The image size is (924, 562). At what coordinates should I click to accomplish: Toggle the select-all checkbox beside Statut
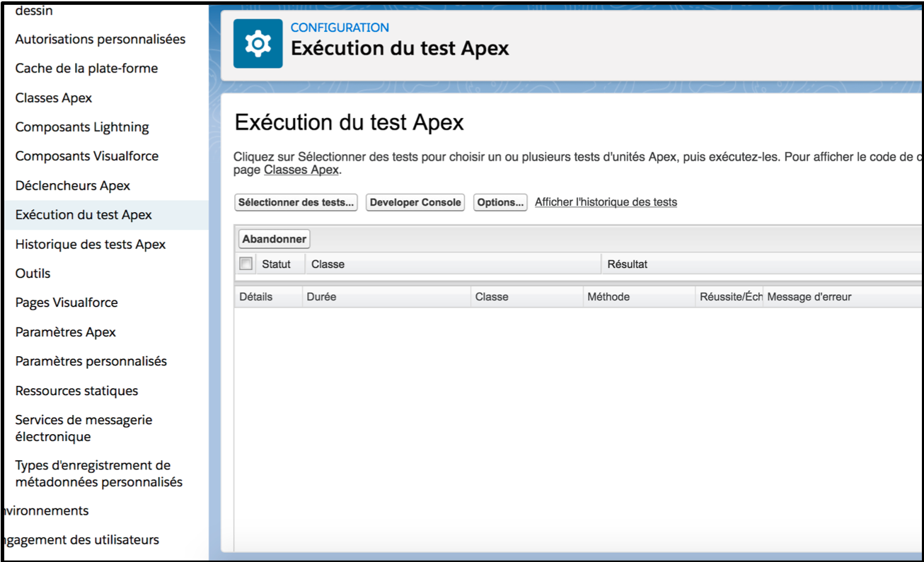pyautogui.click(x=246, y=264)
